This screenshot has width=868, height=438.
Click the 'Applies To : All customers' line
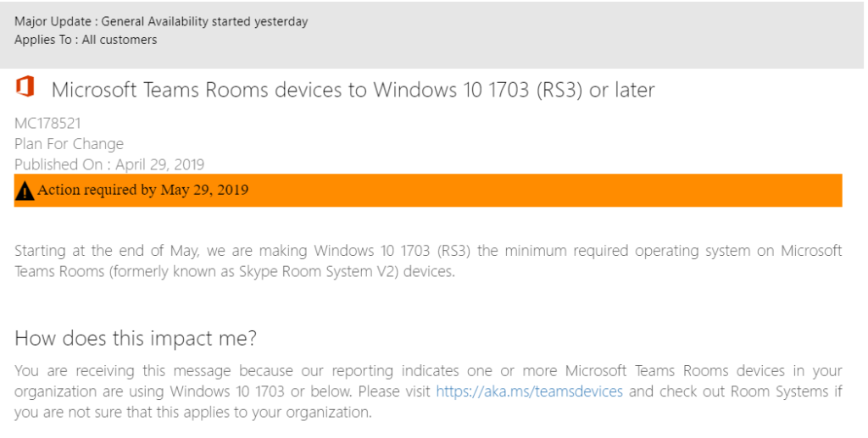86,40
